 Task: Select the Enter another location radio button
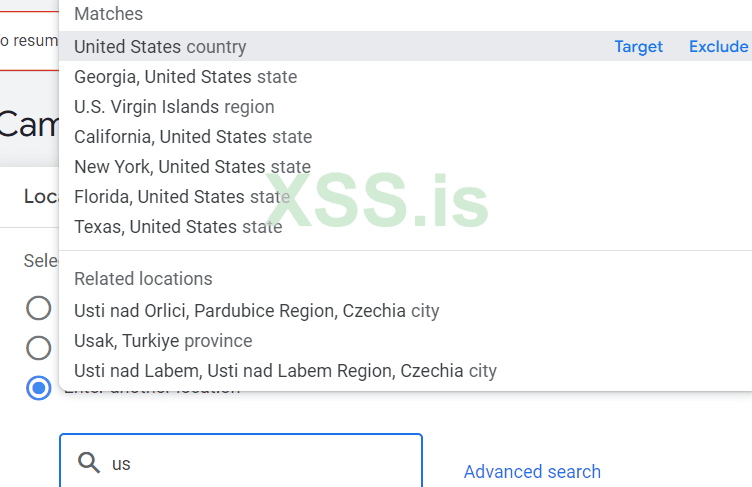point(39,388)
